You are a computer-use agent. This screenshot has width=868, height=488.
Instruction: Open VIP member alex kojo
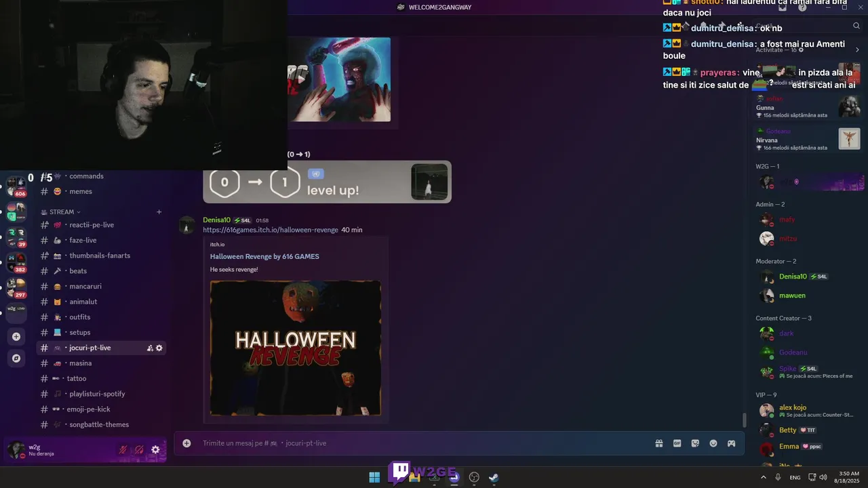click(x=808, y=411)
